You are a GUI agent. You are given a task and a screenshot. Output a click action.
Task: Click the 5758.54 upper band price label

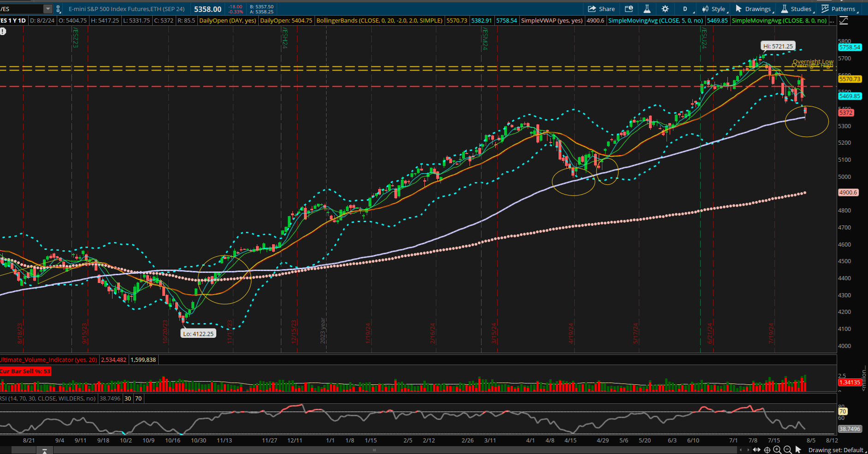point(850,47)
